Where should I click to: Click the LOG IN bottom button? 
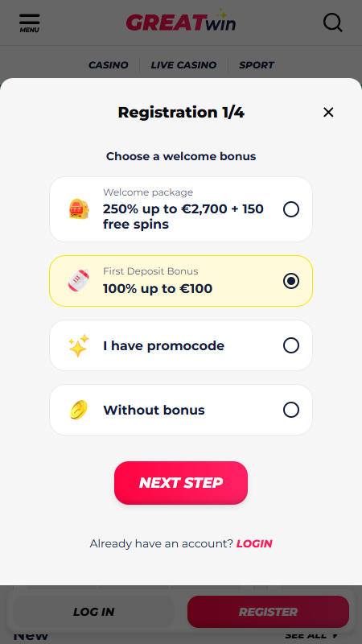pyautogui.click(x=93, y=612)
